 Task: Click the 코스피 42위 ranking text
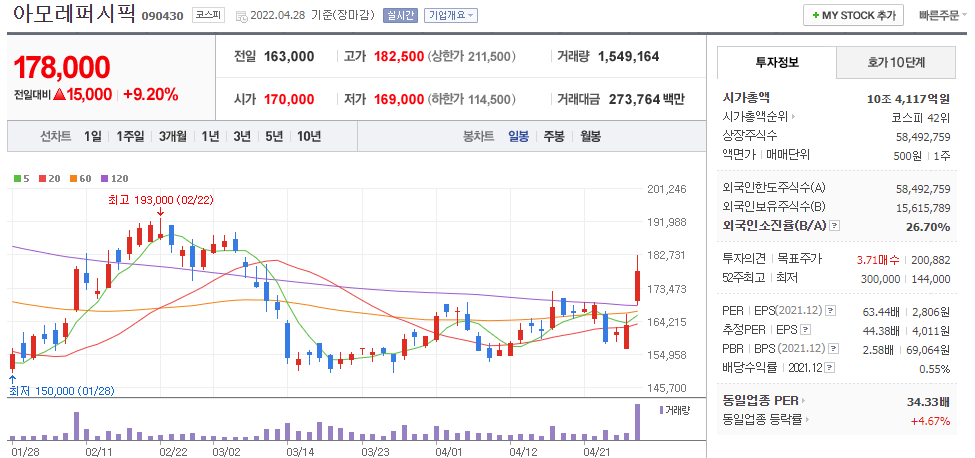[x=921, y=116]
